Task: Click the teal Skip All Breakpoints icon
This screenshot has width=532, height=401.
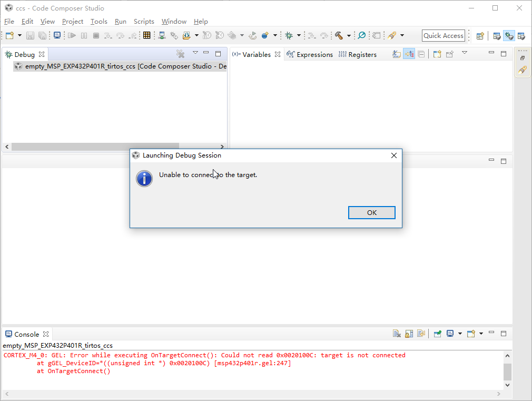Action: [x=362, y=35]
